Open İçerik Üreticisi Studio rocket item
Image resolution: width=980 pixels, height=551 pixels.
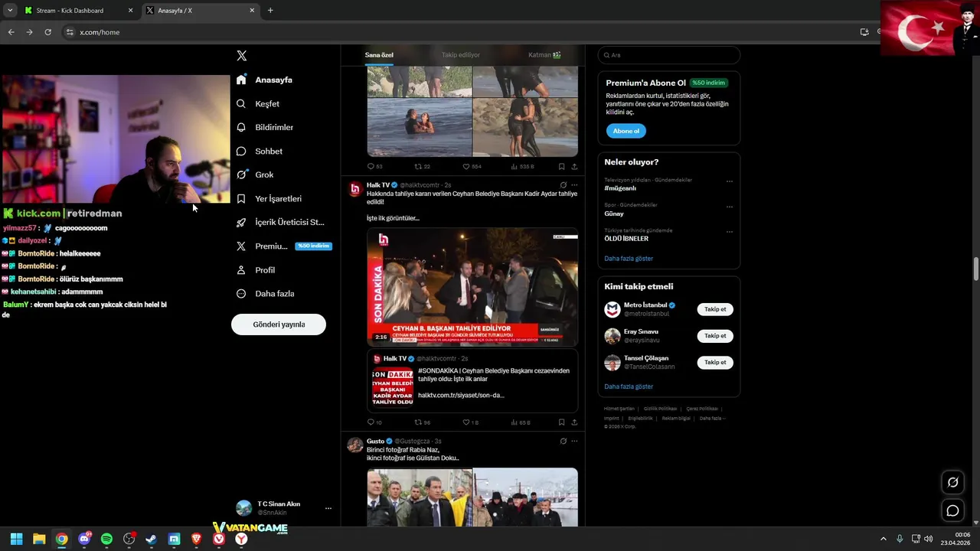[x=280, y=223]
